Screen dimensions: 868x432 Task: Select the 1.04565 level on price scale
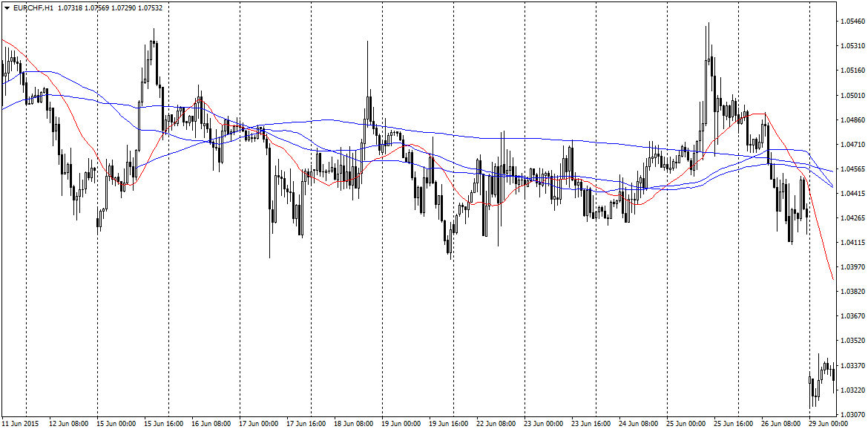852,168
